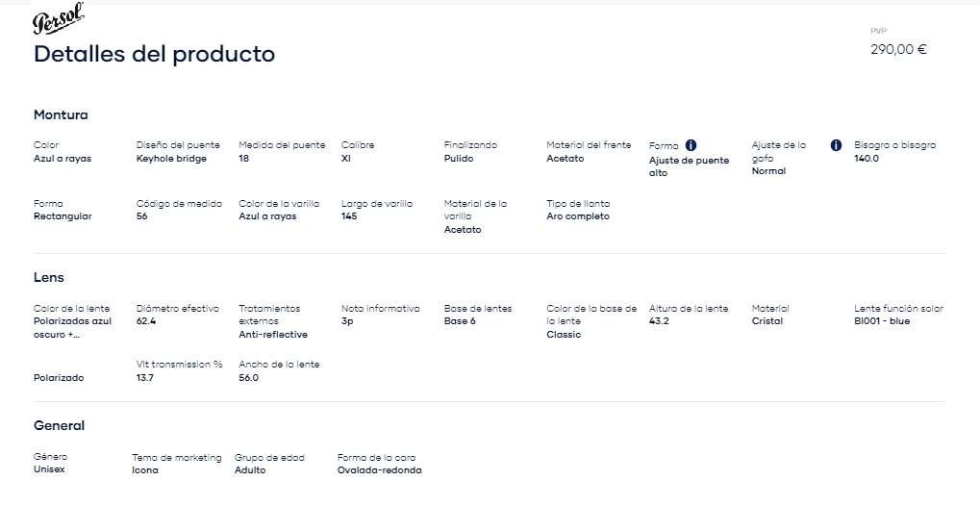Click the Ajuste de puente alto value

tap(689, 166)
